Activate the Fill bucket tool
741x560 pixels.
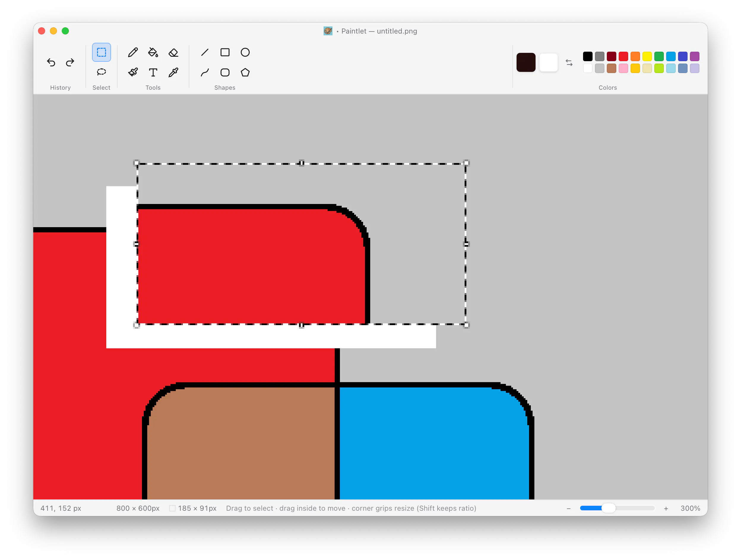pos(153,52)
